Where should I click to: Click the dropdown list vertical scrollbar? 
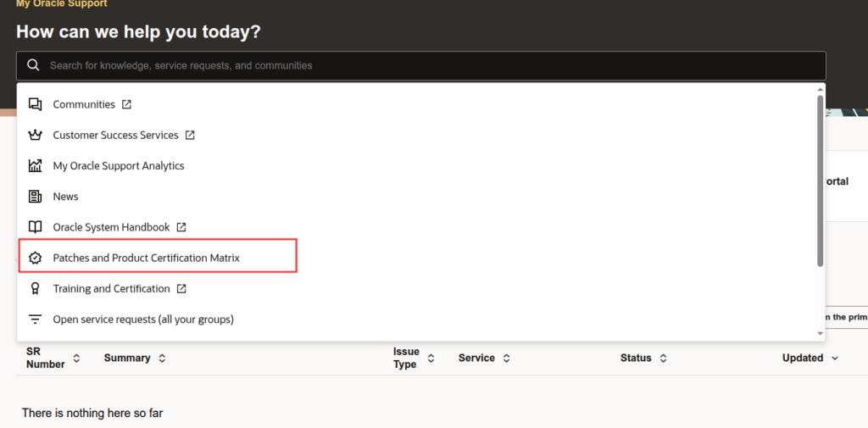coord(820,180)
